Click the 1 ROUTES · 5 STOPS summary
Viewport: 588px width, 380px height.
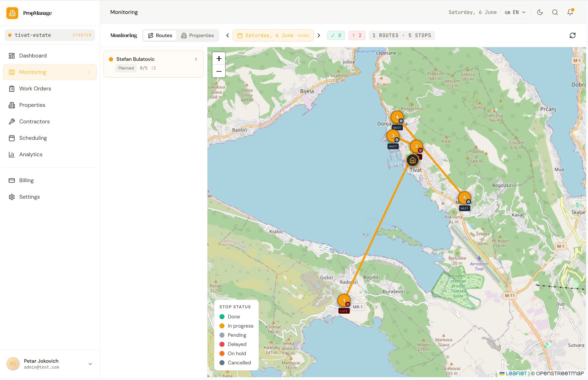402,35
